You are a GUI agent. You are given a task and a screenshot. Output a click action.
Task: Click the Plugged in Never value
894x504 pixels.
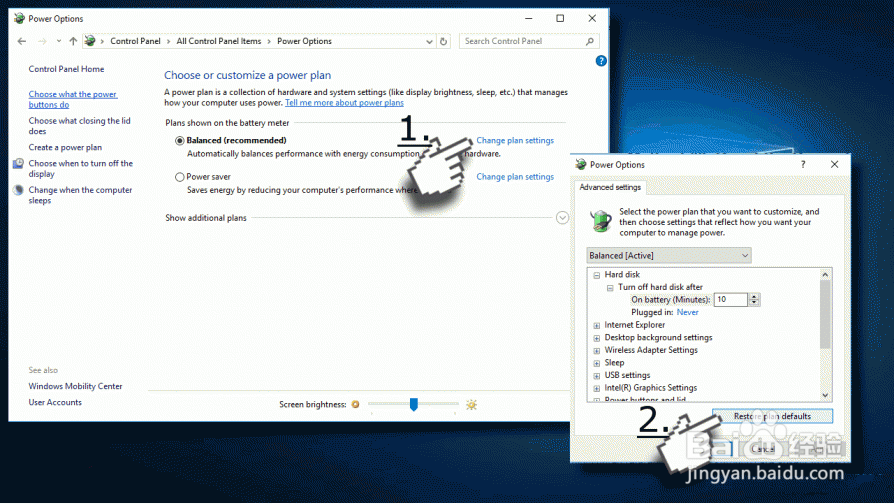tap(687, 312)
